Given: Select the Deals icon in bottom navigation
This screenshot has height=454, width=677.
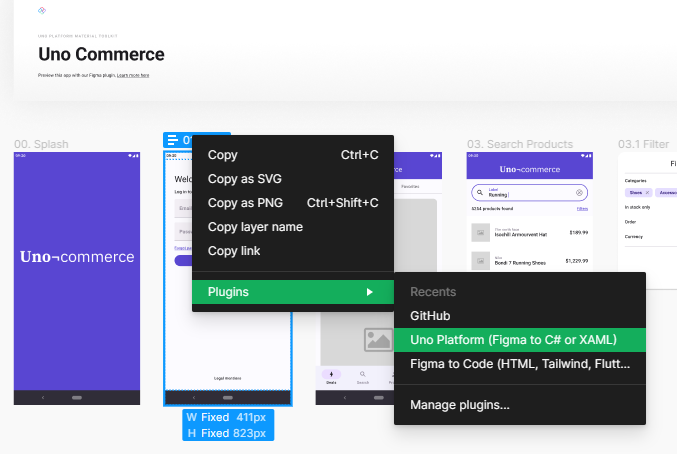Looking at the screenshot, I should click(331, 376).
